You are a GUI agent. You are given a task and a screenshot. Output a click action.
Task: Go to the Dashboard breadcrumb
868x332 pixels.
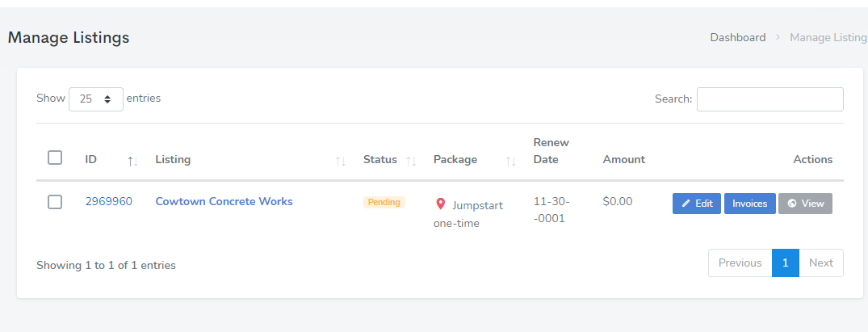(x=737, y=37)
